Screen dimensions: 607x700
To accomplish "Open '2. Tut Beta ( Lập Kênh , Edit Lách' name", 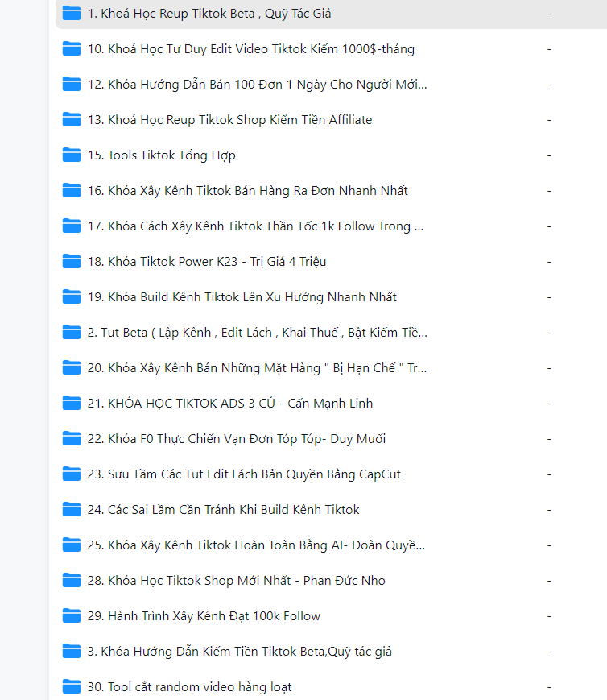I will pos(257,333).
